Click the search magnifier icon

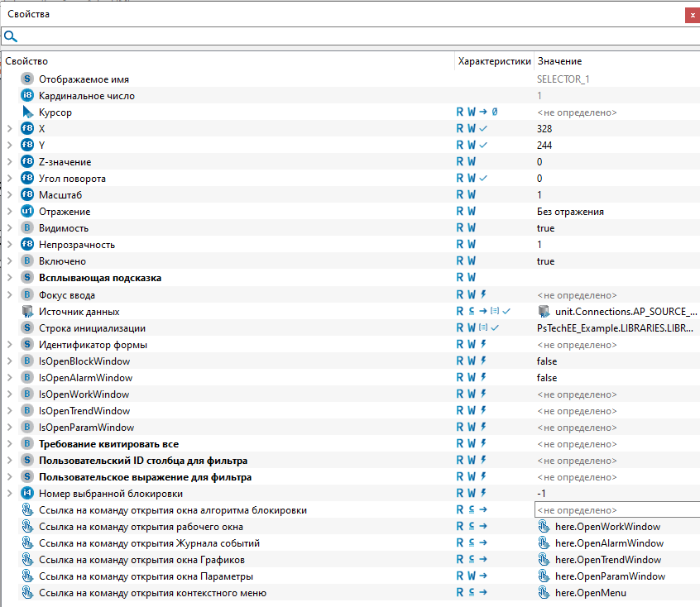click(x=10, y=36)
